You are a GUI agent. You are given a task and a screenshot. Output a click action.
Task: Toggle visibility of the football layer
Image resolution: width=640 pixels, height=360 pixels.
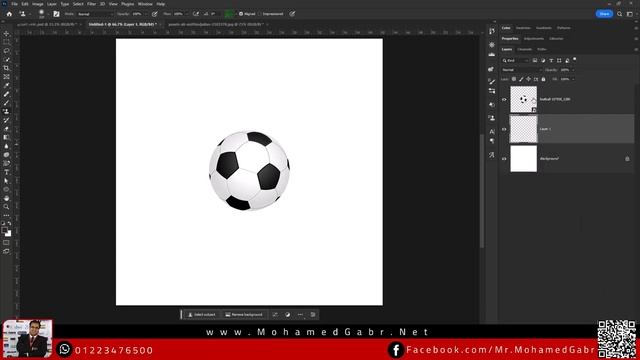click(504, 100)
